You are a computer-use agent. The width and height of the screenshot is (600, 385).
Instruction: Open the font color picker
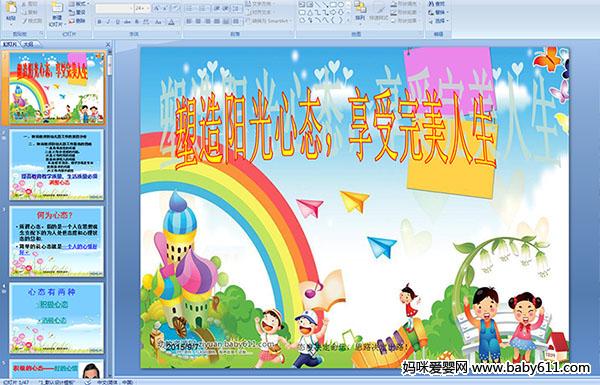pyautogui.click(x=171, y=22)
